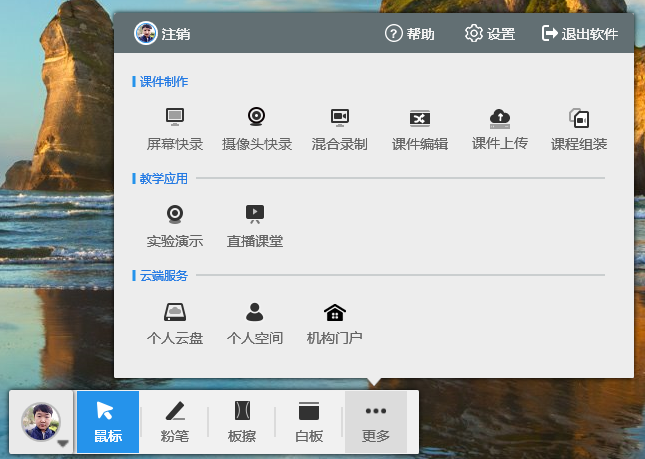Open 个人云盘 personal cloud disk

(x=174, y=322)
